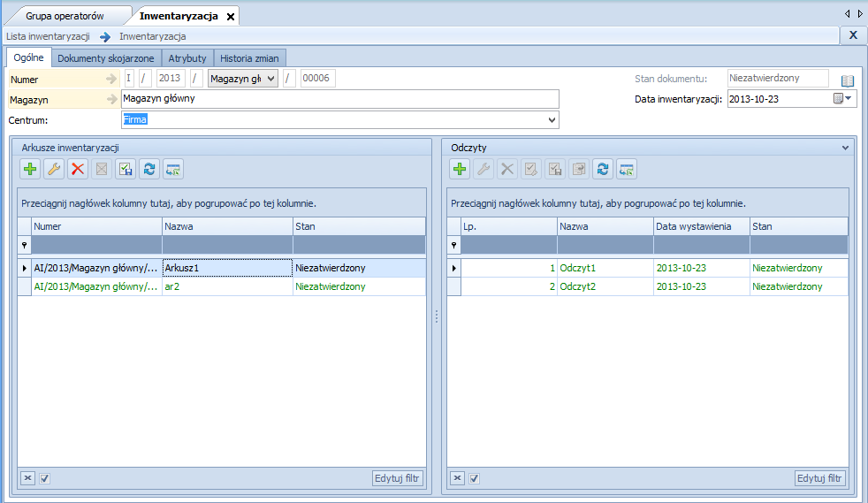Image resolution: width=868 pixels, height=503 pixels.
Task: Click Edytuj filtr under Odczyty grid
Action: pos(819,478)
